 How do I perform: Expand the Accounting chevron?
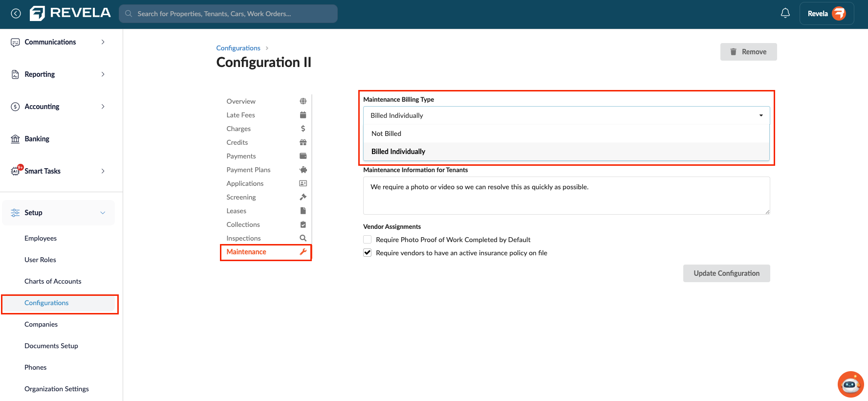coord(103,107)
